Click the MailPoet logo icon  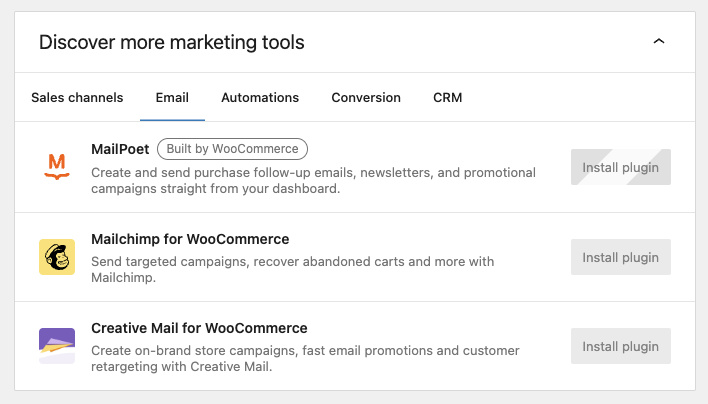coord(57,167)
